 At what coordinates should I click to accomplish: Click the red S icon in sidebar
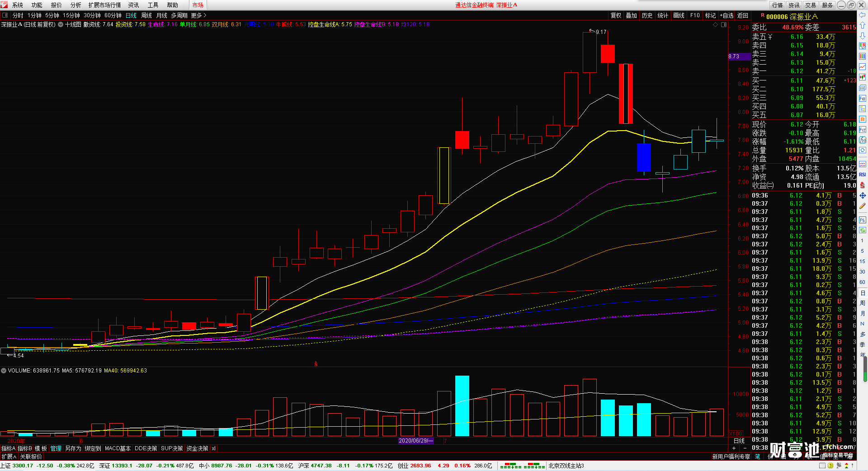862,185
